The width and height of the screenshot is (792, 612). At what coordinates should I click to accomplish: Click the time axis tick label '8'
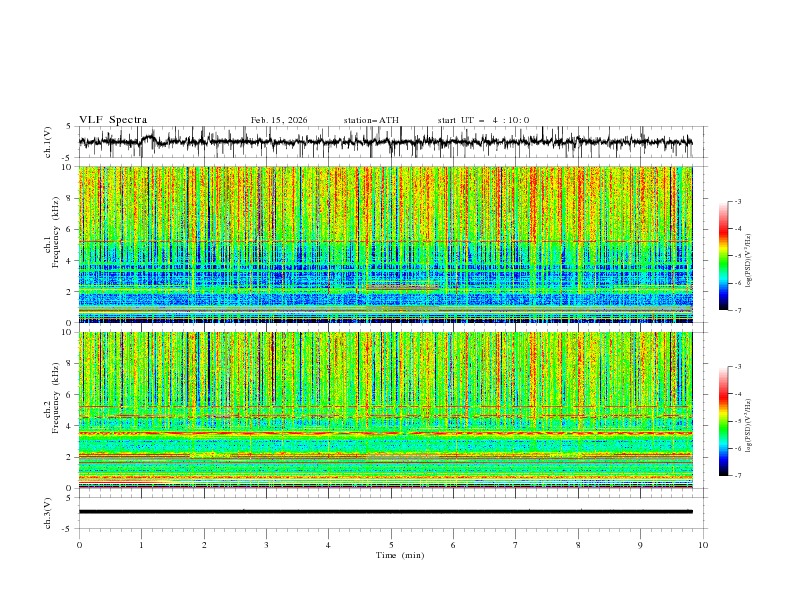coord(578,545)
